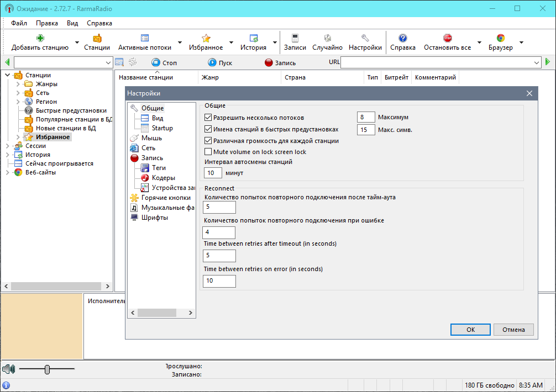The image size is (556, 392).
Task: Click the station auto-change interval minutes field
Action: tap(213, 173)
